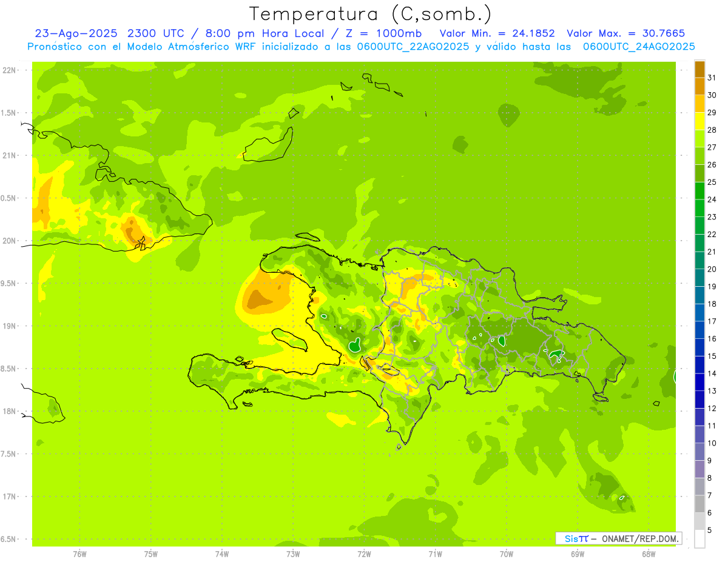Viewport: 728px width, 562px height.
Task: Click the '74W' longitude axis label
Action: [x=222, y=554]
